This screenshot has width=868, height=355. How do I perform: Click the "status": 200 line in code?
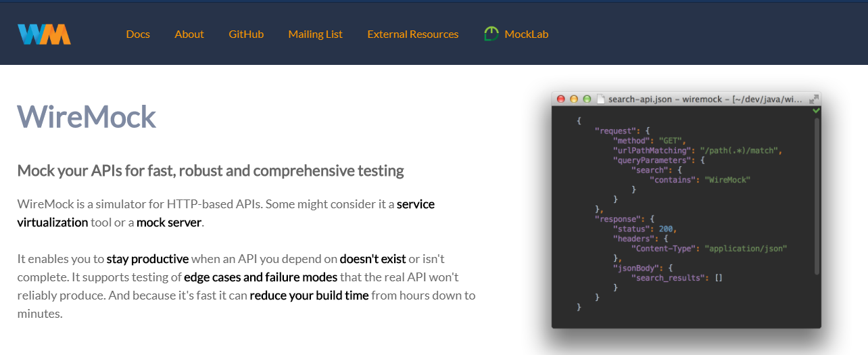(645, 229)
